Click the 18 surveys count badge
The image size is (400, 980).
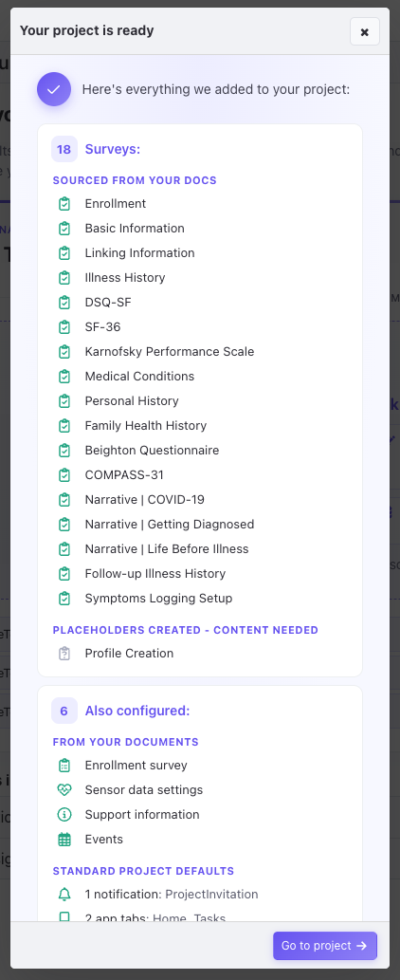pyautogui.click(x=64, y=149)
